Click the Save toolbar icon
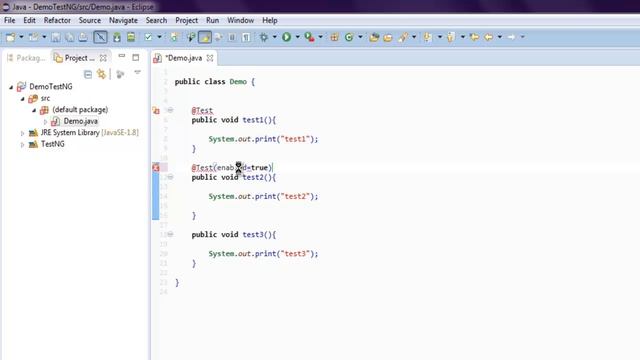Viewport: 640px width, 360px height. (x=56, y=37)
